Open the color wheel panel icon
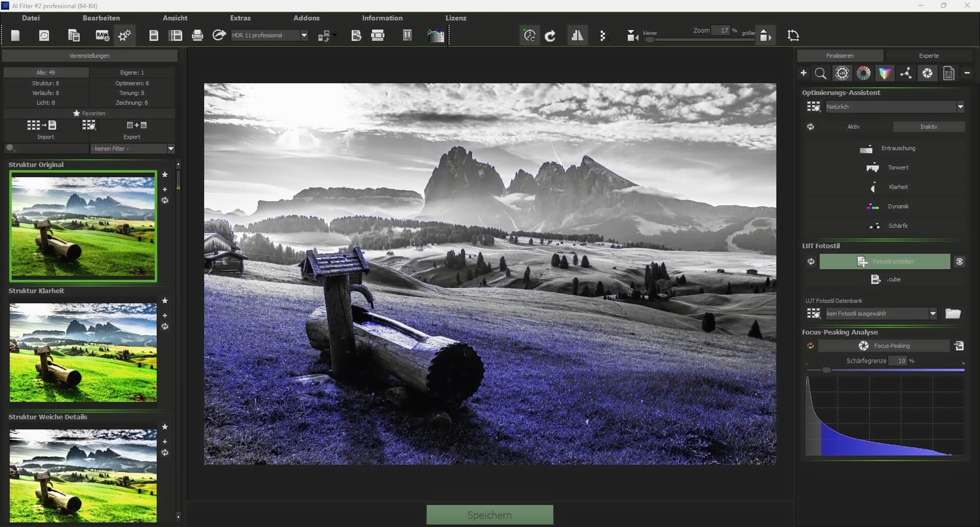Viewport: 980px width, 527px height. point(864,73)
